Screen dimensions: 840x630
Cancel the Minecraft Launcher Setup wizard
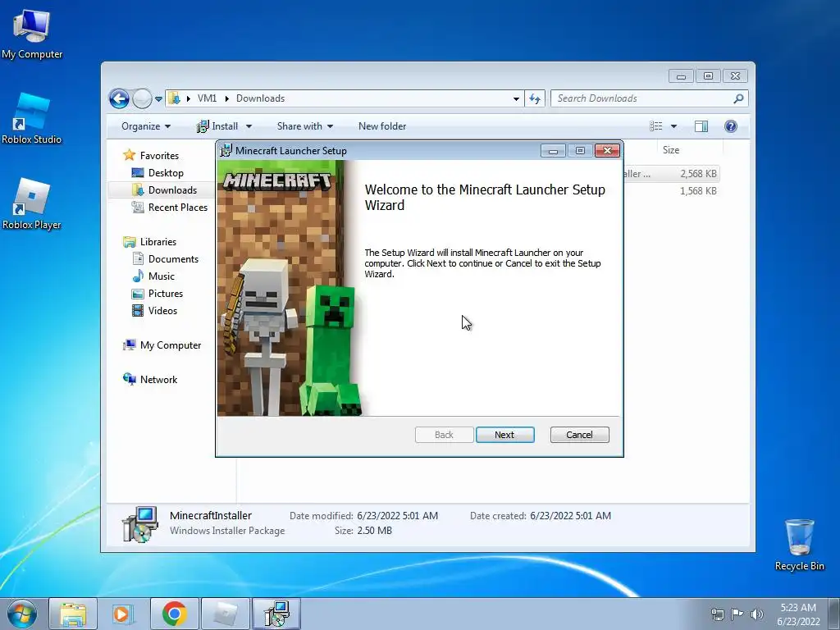(579, 435)
